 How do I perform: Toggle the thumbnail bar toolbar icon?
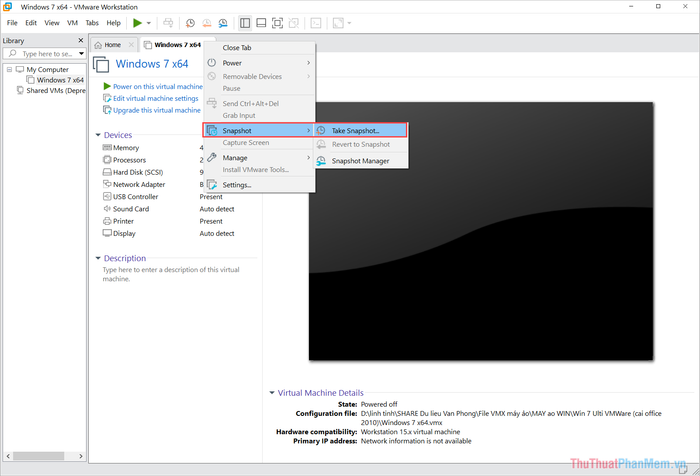click(x=261, y=23)
